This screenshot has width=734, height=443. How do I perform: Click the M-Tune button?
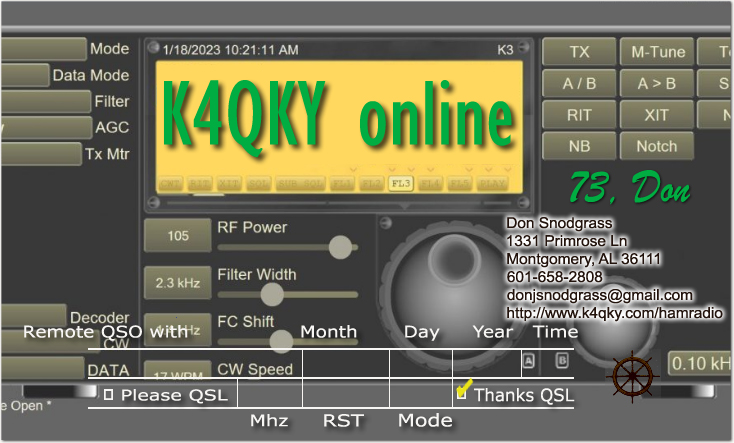[x=657, y=52]
